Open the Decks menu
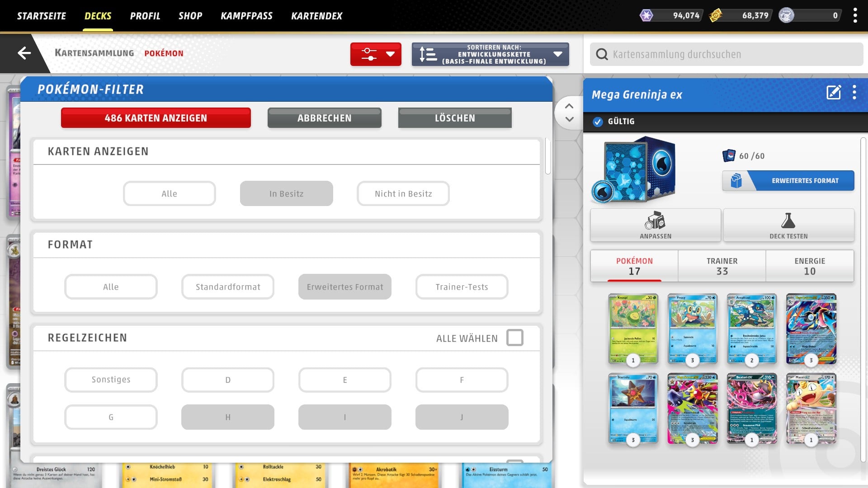The image size is (868, 488). click(x=98, y=16)
